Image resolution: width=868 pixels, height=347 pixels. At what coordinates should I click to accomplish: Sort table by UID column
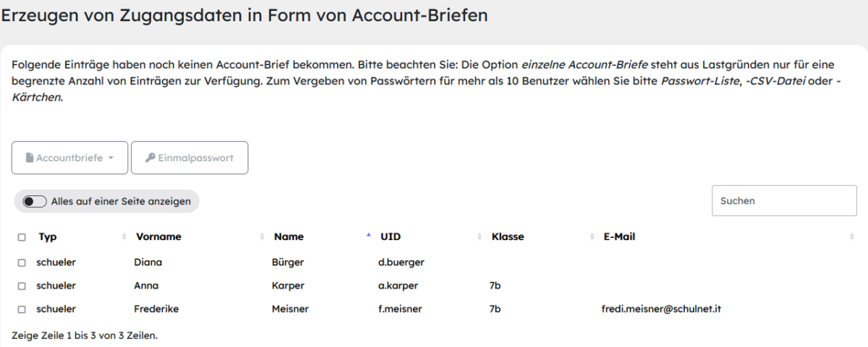(x=391, y=236)
